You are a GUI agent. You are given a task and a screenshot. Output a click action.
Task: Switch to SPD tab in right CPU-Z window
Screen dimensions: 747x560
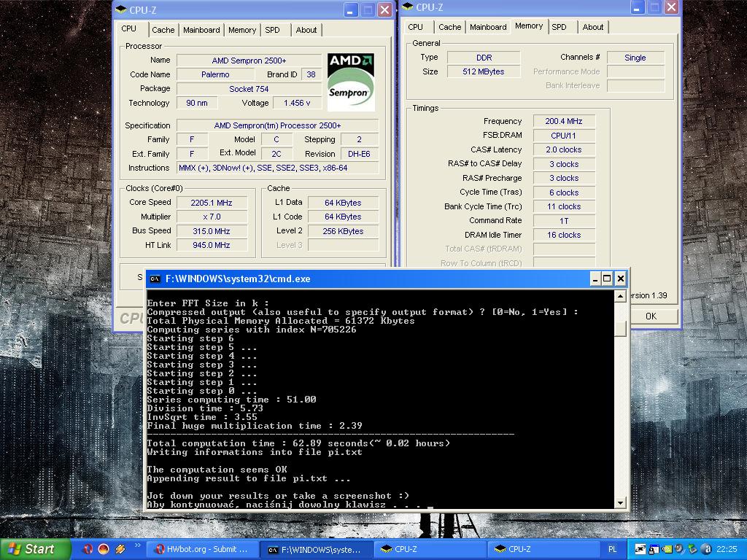tap(560, 27)
